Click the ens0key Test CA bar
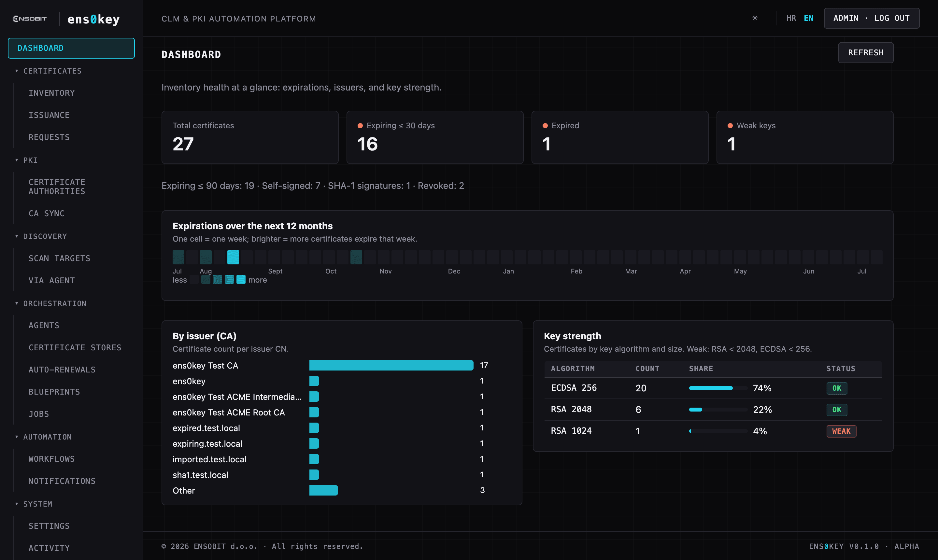This screenshot has width=938, height=560. tap(391, 365)
